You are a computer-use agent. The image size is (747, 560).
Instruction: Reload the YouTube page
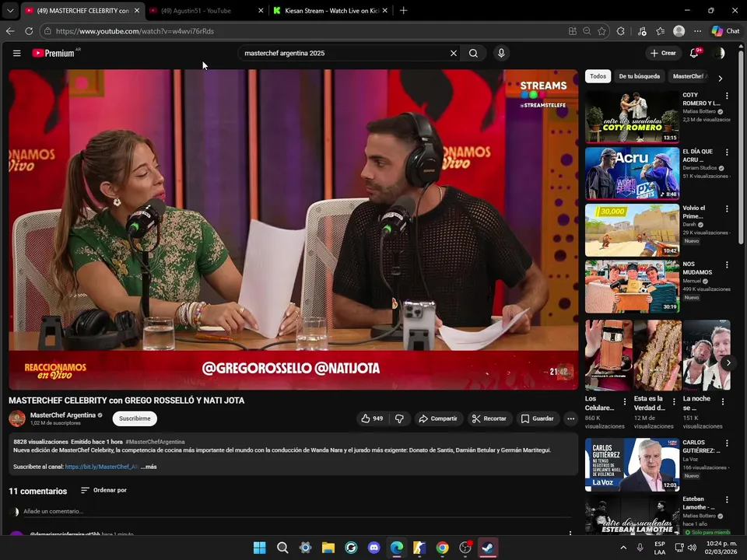pyautogui.click(x=29, y=31)
